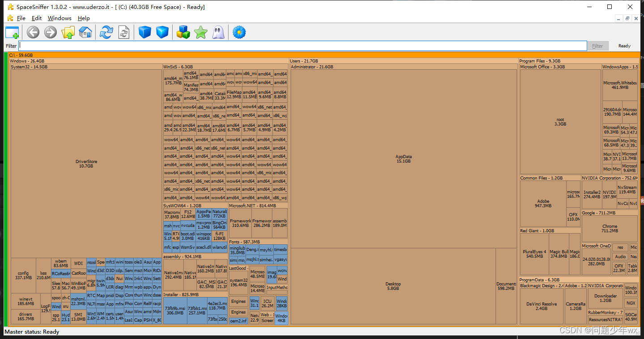The image size is (644, 339).
Task: Select the system32 196.4MB block
Action: [238, 282]
